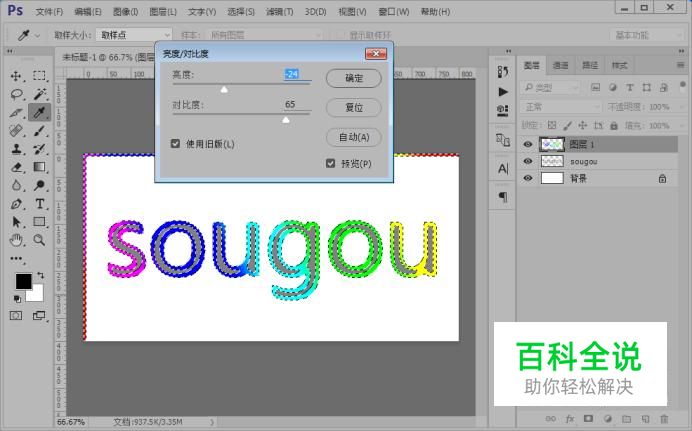This screenshot has width=692, height=431.
Task: Hide the sougou layer visibility eye
Action: (528, 161)
